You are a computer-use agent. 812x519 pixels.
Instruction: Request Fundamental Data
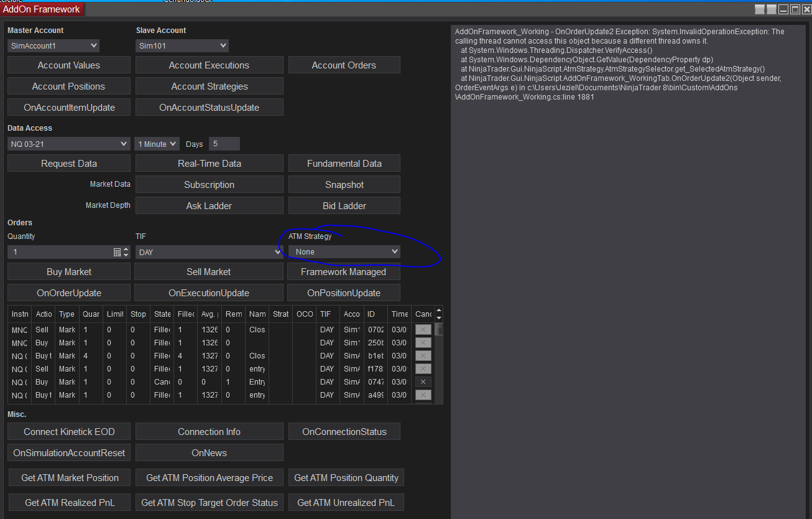[344, 164]
